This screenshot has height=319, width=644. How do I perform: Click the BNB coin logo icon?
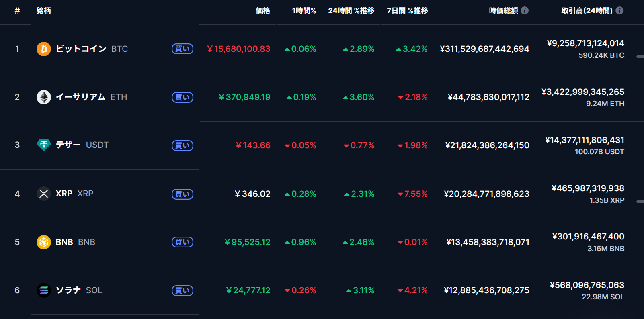pos(44,242)
